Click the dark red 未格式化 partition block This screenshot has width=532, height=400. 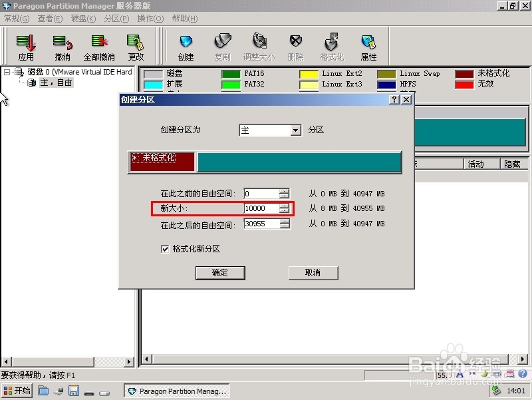click(162, 162)
